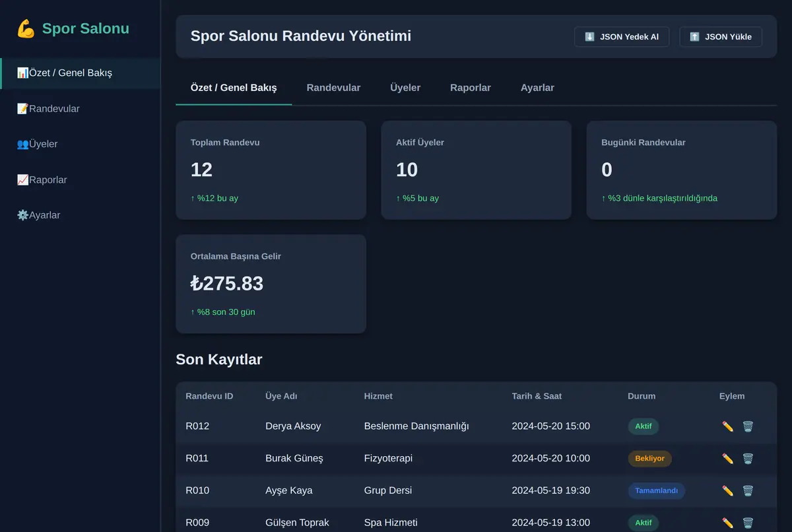
Task: Click the Bekliyor status badge
Action: (650, 459)
